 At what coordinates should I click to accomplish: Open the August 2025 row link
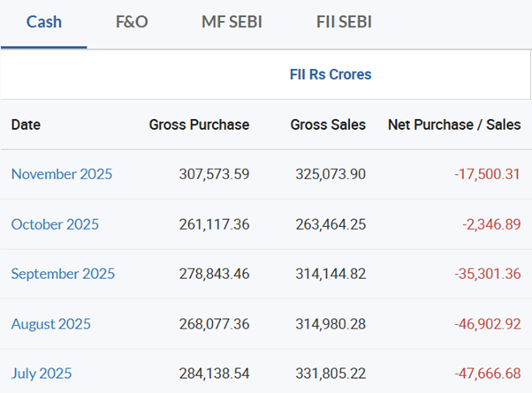50,324
